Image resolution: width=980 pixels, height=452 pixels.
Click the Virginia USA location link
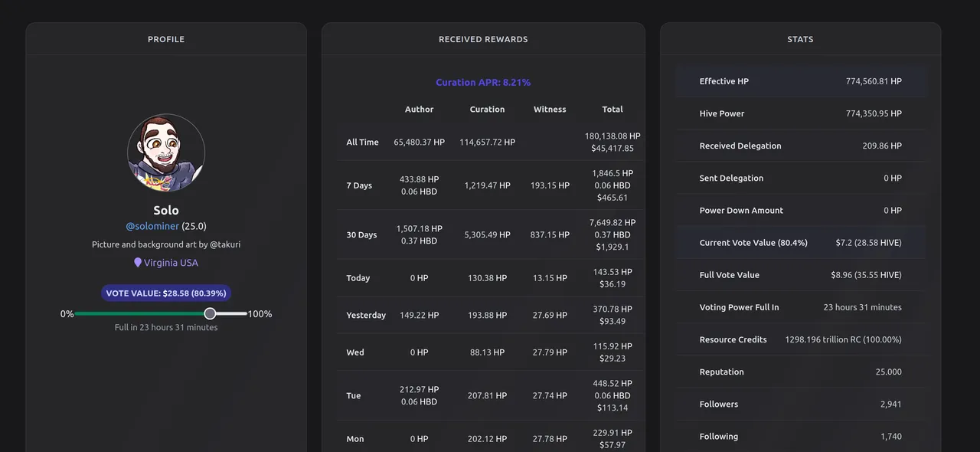171,263
